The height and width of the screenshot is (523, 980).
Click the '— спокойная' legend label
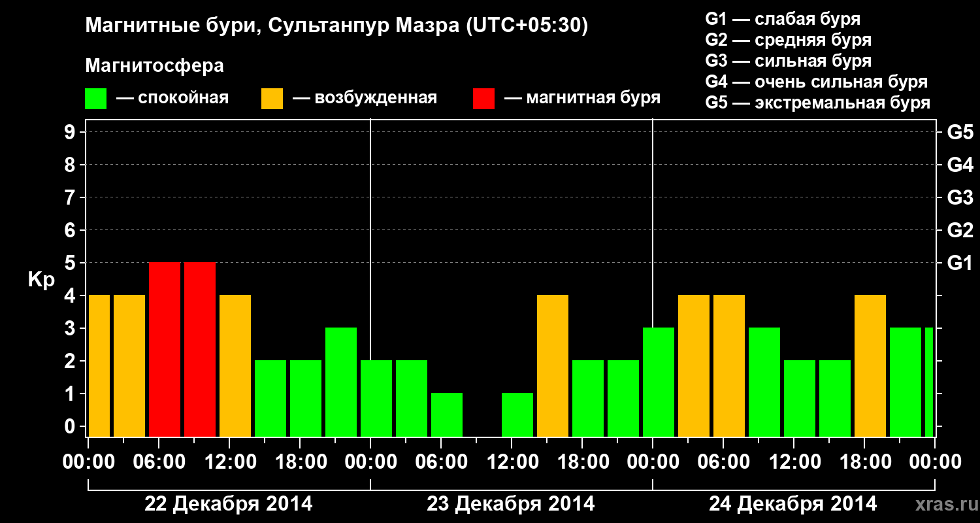tap(172, 98)
